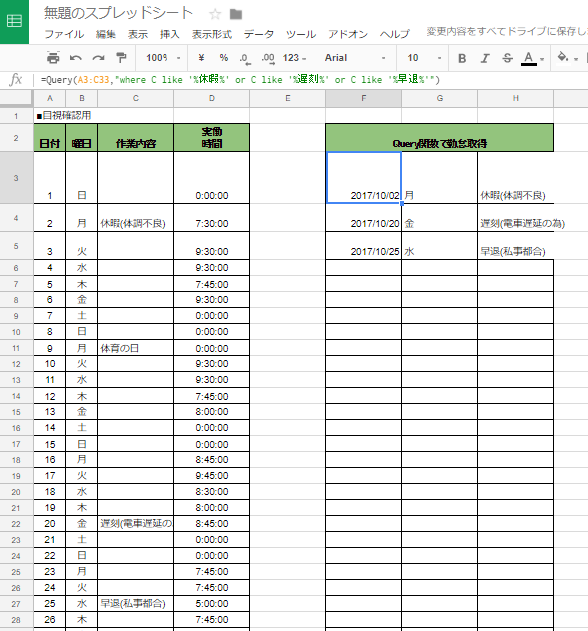Click the fx function icon
This screenshot has height=631, width=588.
coord(15,80)
